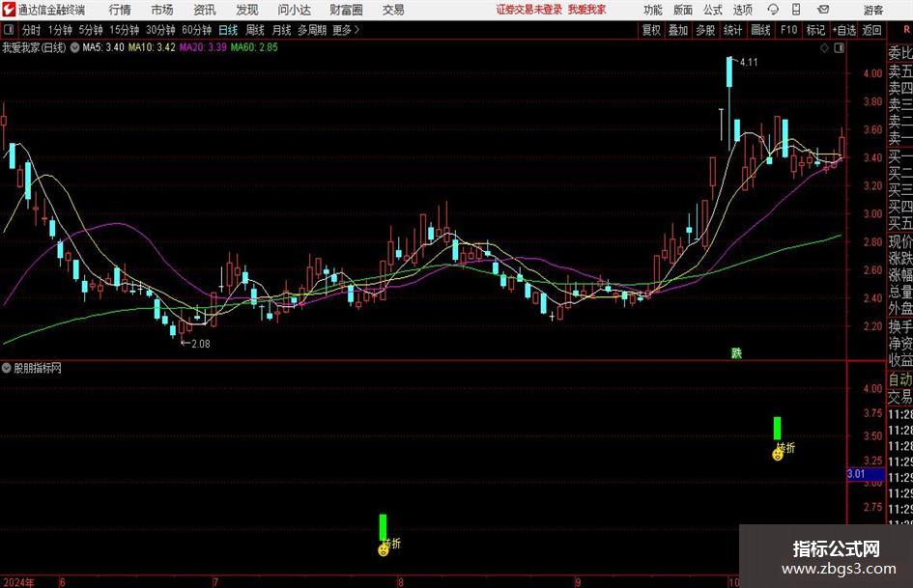Switch to the 60分钟 period tab

tap(197, 30)
